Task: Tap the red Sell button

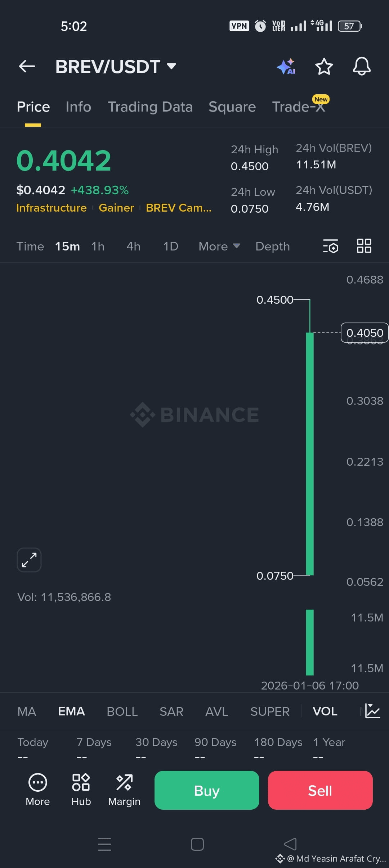Action: coord(320,790)
